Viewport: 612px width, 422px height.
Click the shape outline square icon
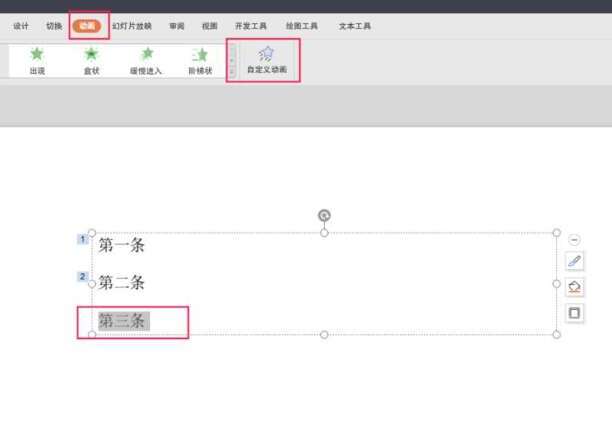pos(574,313)
